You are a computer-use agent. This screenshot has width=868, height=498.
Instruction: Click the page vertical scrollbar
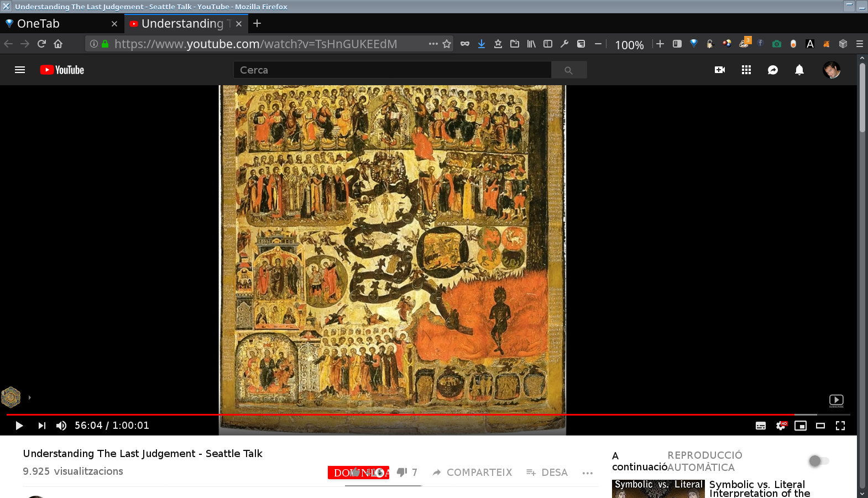(862, 97)
